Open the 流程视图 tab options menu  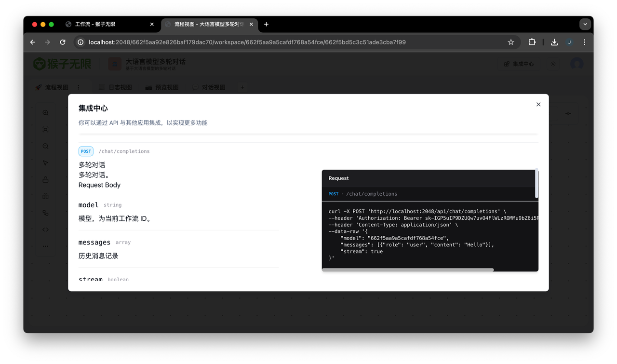79,87
